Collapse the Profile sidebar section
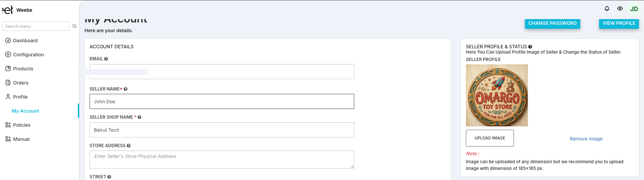644x180 pixels. 20,97
